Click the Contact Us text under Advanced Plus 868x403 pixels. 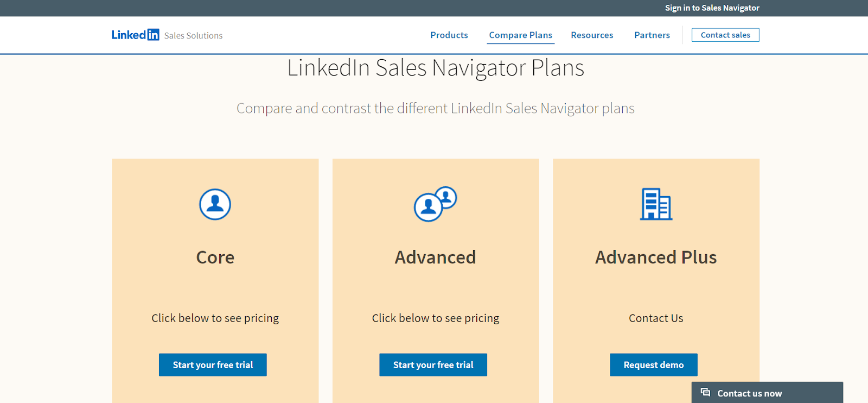656,318
